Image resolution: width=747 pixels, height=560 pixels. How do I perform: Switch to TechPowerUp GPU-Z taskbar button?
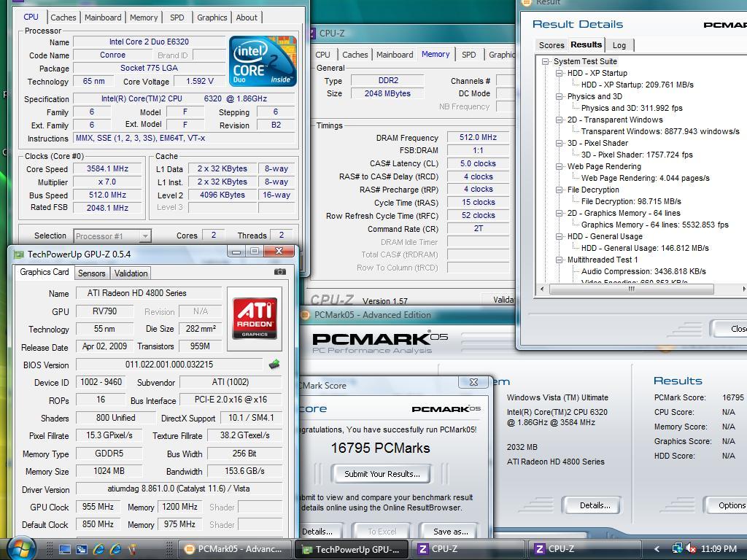point(352,550)
